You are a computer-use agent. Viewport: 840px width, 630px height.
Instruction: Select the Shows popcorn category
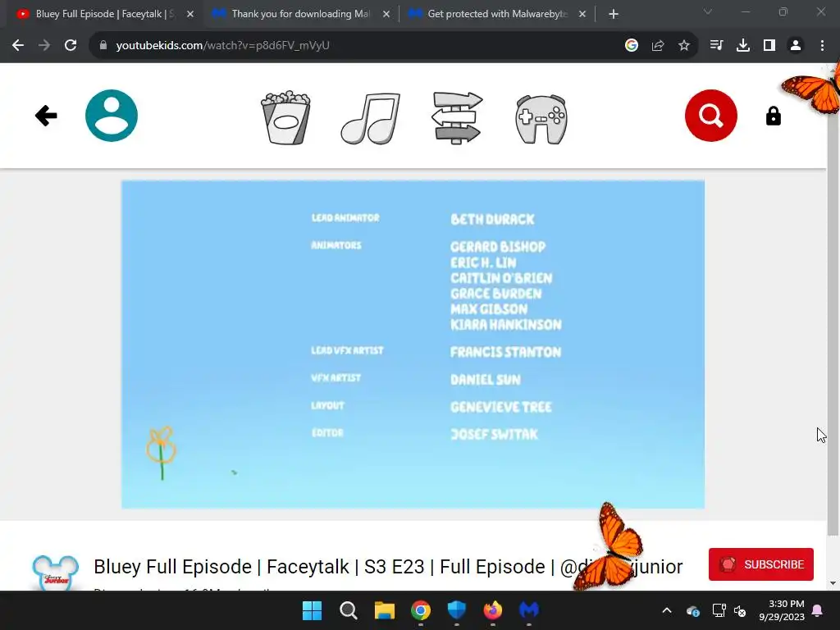(x=285, y=117)
